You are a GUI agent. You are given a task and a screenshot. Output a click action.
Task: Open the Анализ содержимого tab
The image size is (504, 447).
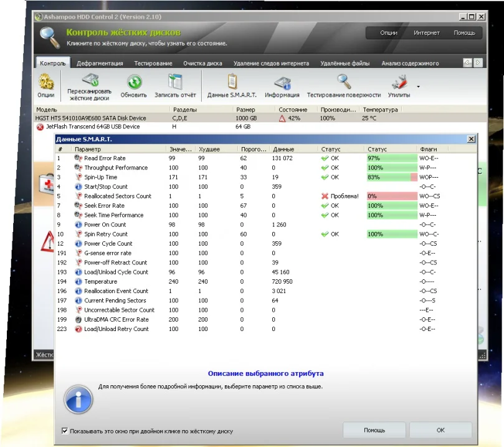(410, 64)
